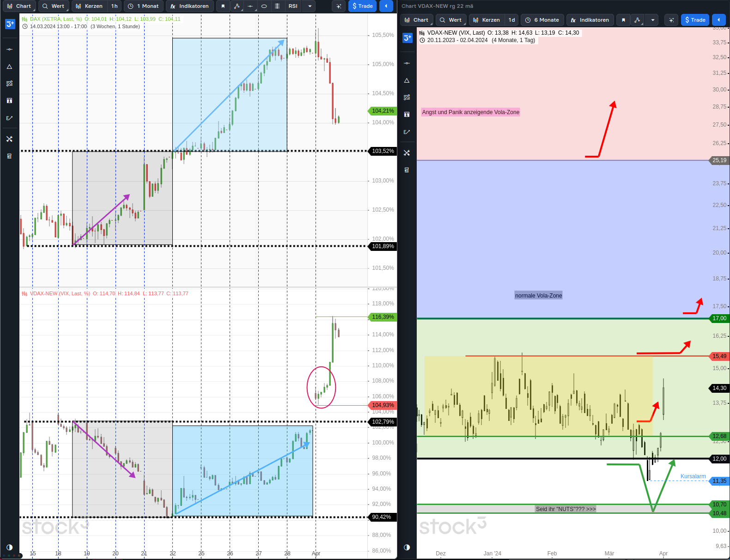Click the red 15,49 price marker
This screenshot has width=730, height=560.
719,356
